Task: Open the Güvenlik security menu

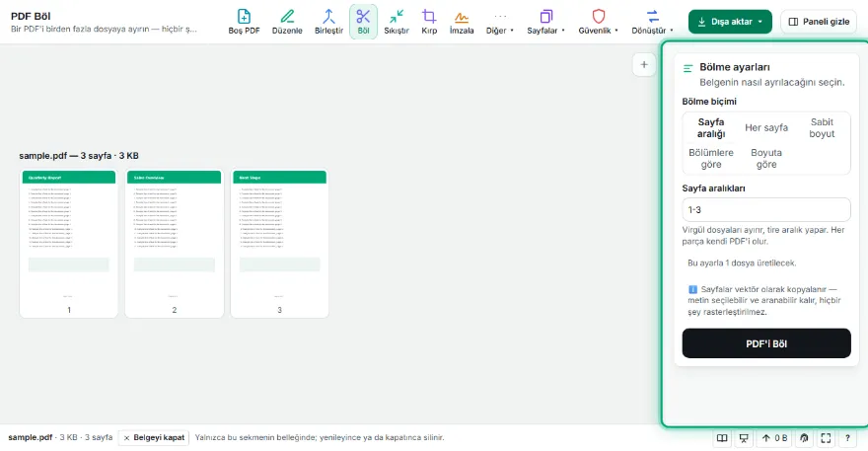Action: coord(598,22)
